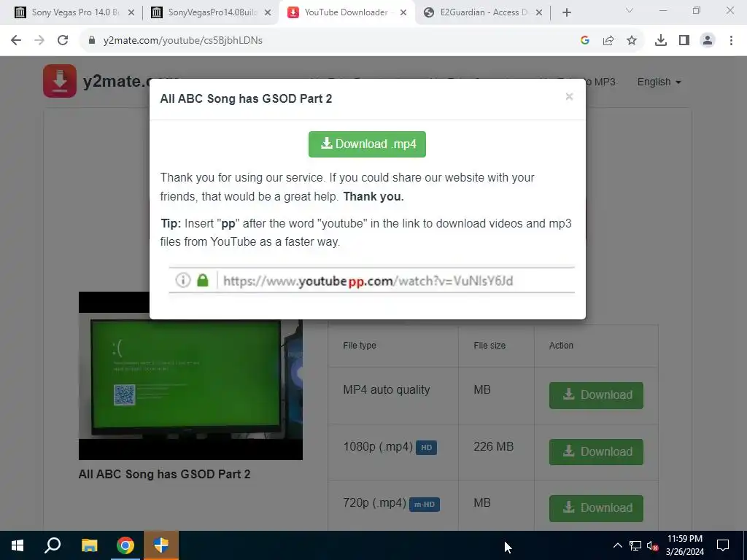Click the Action column header
The image size is (747, 560).
[x=561, y=346]
